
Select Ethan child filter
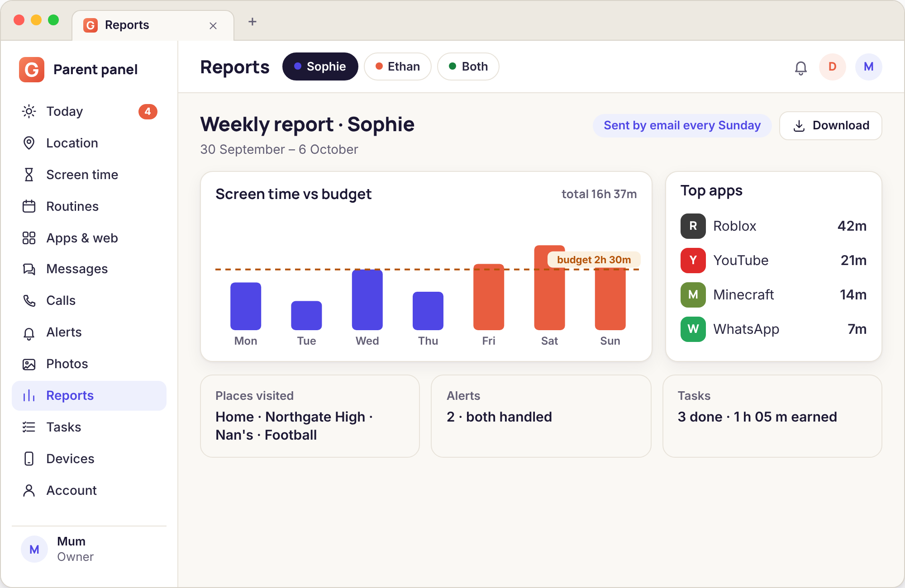click(398, 66)
